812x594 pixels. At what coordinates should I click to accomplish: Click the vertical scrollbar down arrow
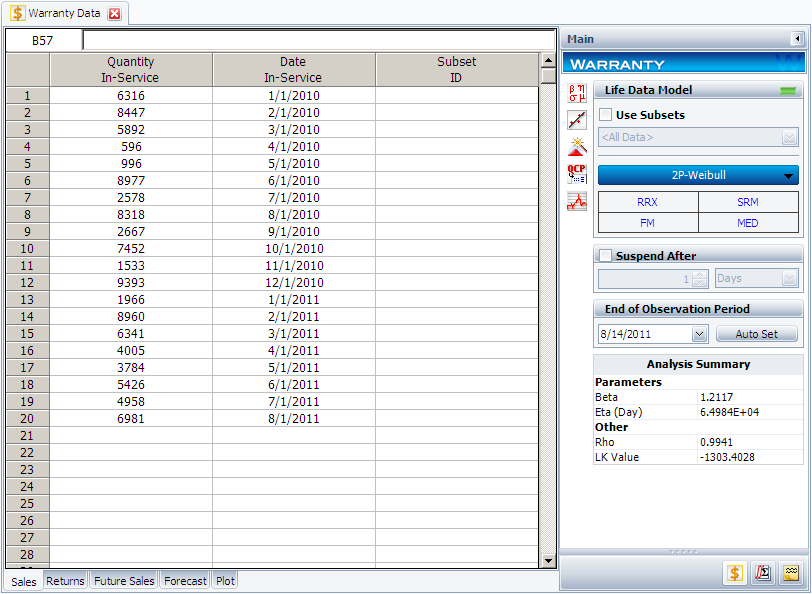click(547, 561)
